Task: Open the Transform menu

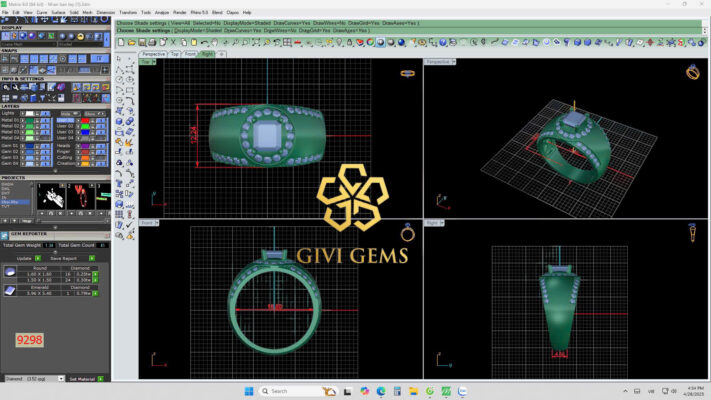Action: click(x=128, y=12)
